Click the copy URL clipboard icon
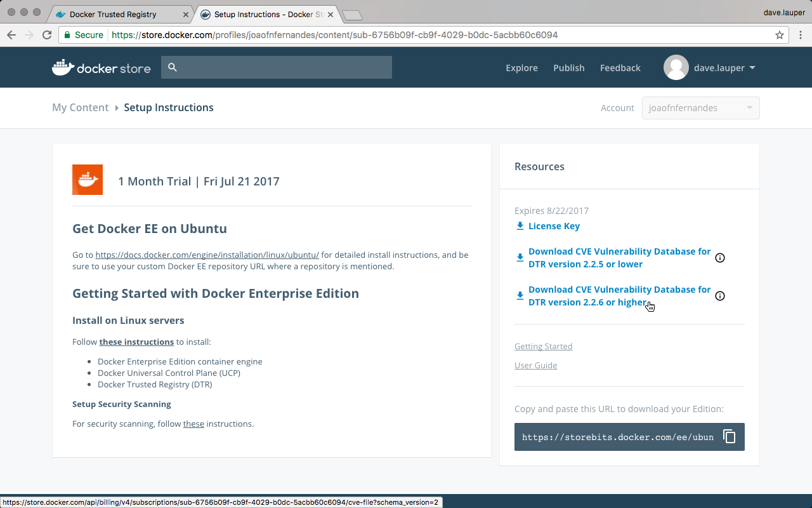 [x=729, y=437]
